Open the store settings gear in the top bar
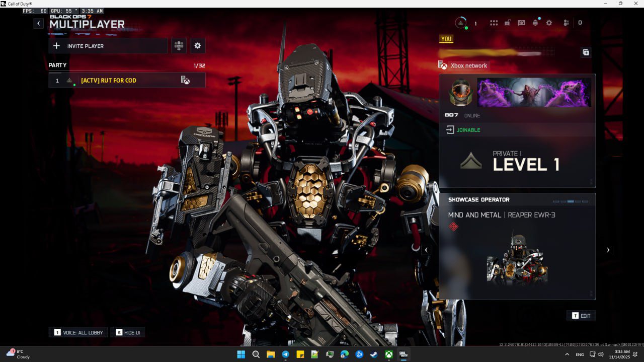644x362 pixels. click(549, 23)
